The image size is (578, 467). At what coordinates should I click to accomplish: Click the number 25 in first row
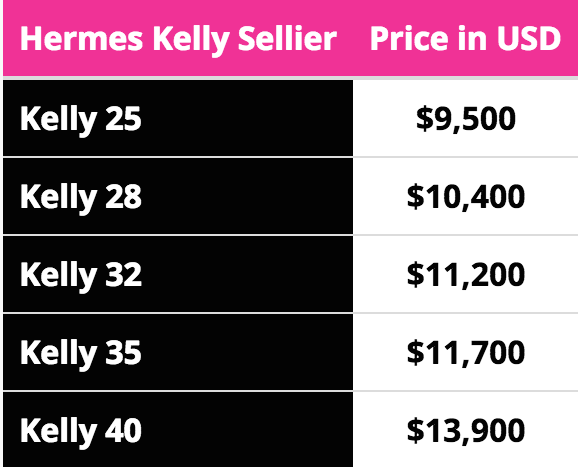(x=123, y=119)
